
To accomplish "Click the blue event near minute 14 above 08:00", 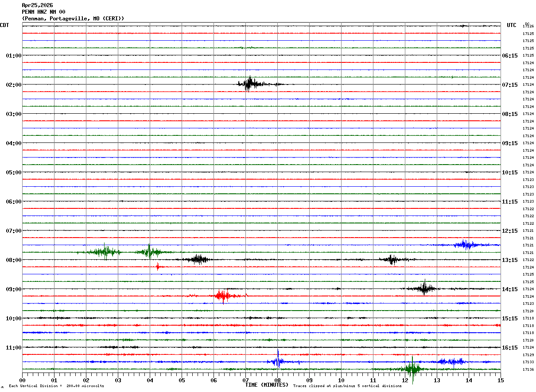I will click(x=466, y=244).
